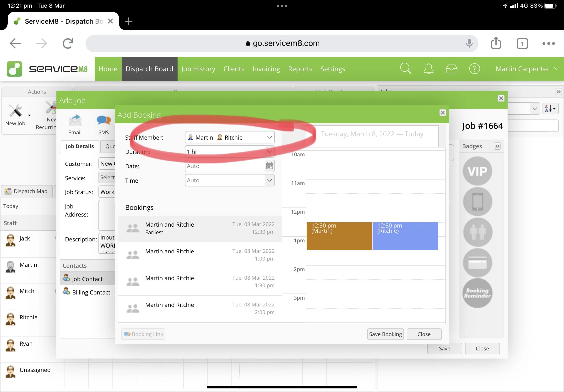Toggle the credit card badge
This screenshot has width=564, height=392.
click(477, 262)
